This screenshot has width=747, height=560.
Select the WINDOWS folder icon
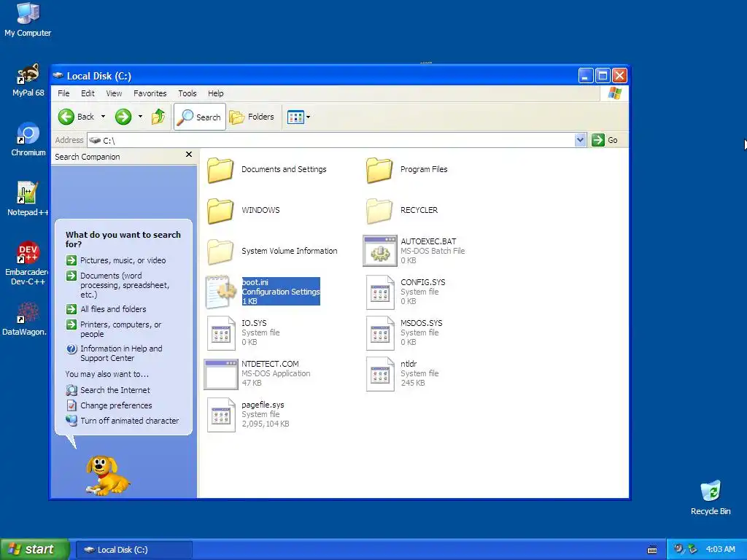(220, 211)
